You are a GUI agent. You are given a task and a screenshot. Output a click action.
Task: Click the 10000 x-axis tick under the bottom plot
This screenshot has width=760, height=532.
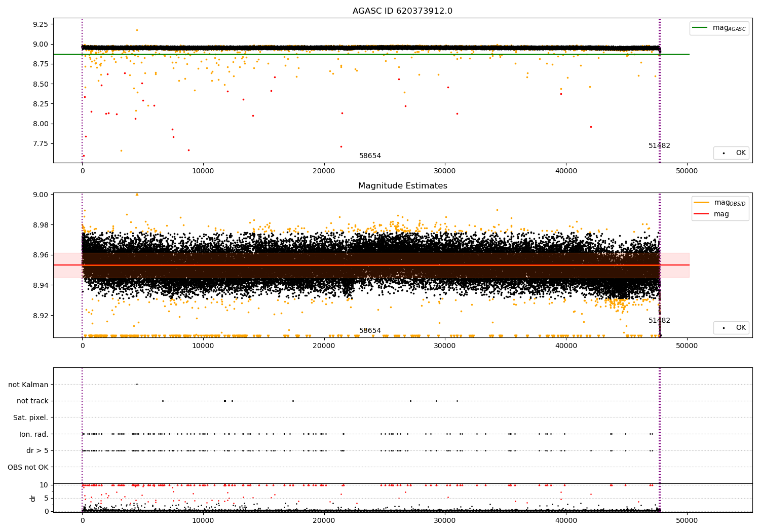(203, 521)
